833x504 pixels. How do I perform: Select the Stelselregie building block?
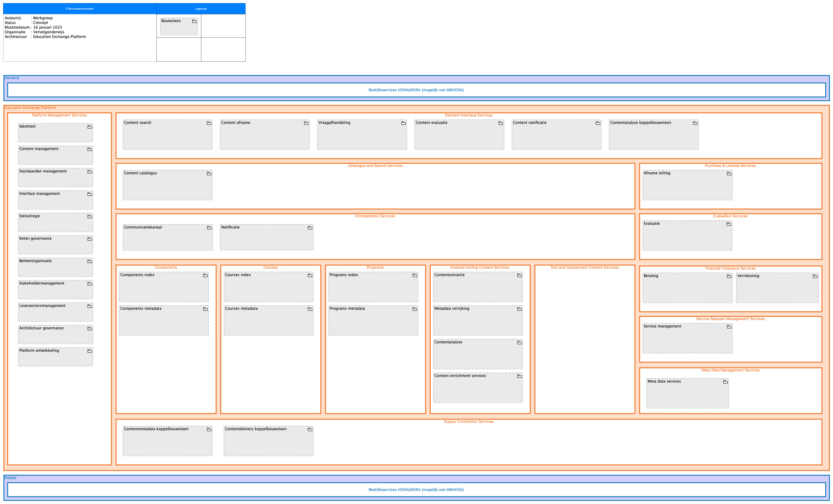tap(55, 223)
